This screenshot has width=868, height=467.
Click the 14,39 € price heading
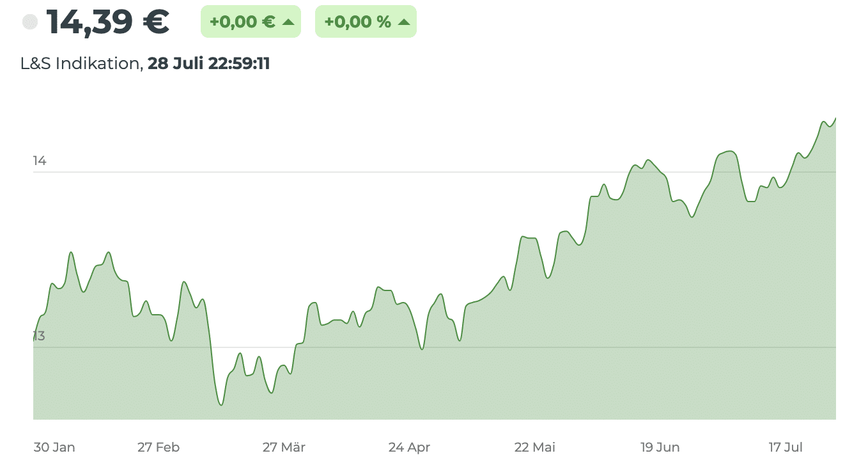(107, 22)
